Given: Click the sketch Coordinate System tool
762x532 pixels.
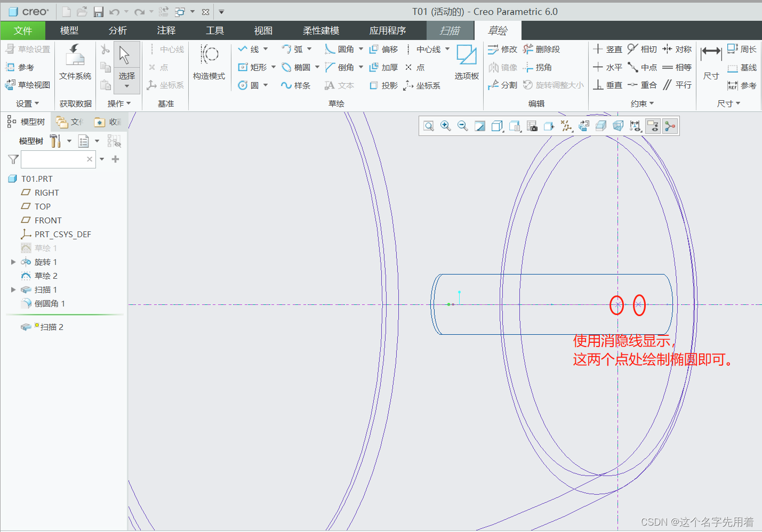Looking at the screenshot, I should (422, 85).
